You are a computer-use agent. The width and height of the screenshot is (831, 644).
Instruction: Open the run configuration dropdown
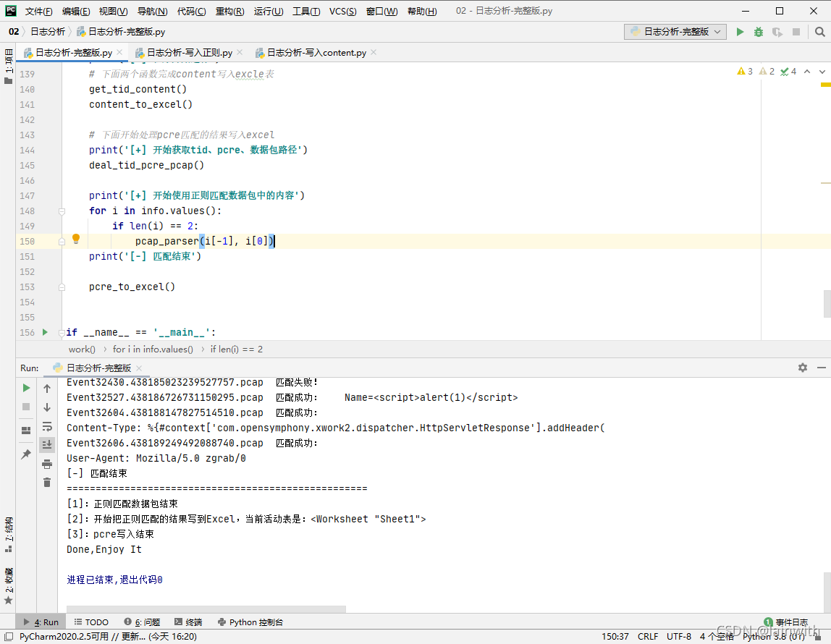675,32
